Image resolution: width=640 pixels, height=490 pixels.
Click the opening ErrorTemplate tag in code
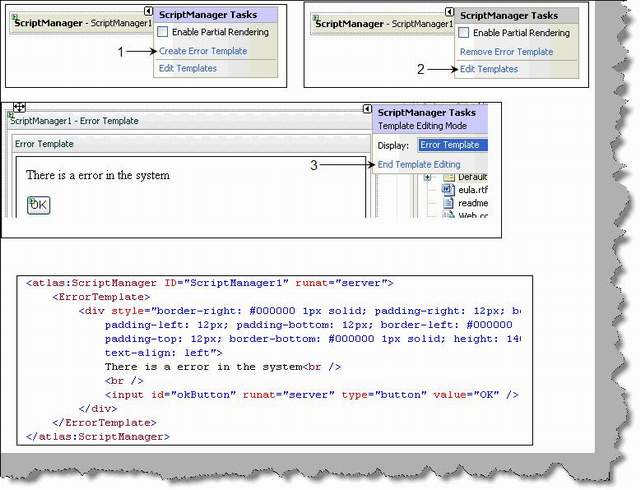[101, 297]
